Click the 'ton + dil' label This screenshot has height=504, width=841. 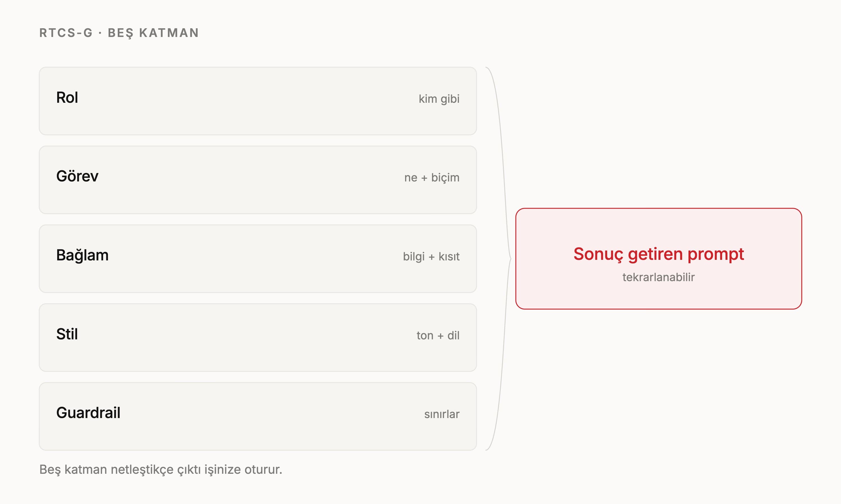pyautogui.click(x=438, y=335)
